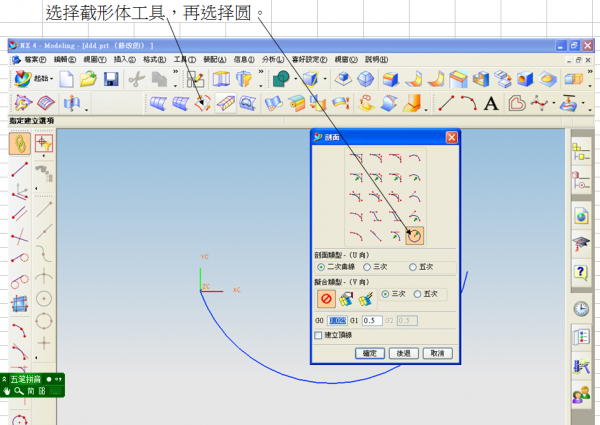Close the 剖面 dialog window

tap(451, 137)
